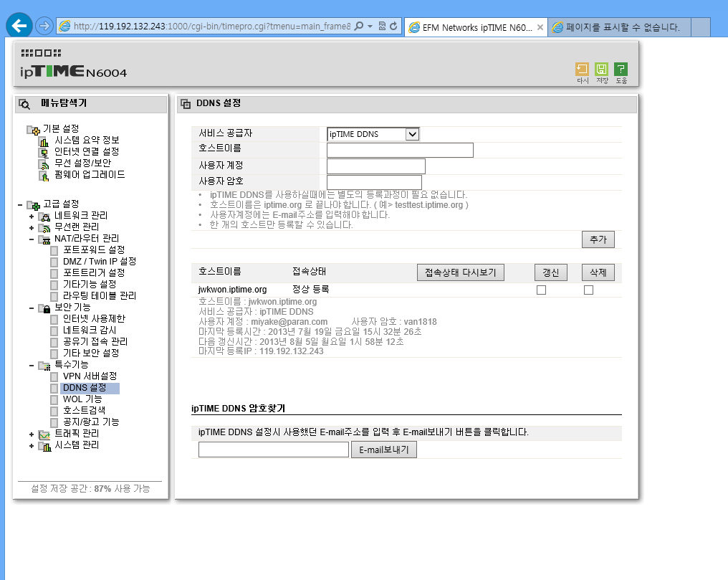The height and width of the screenshot is (580, 728).
Task: Close the EFM Networks ipTIME tab
Action: [x=540, y=27]
